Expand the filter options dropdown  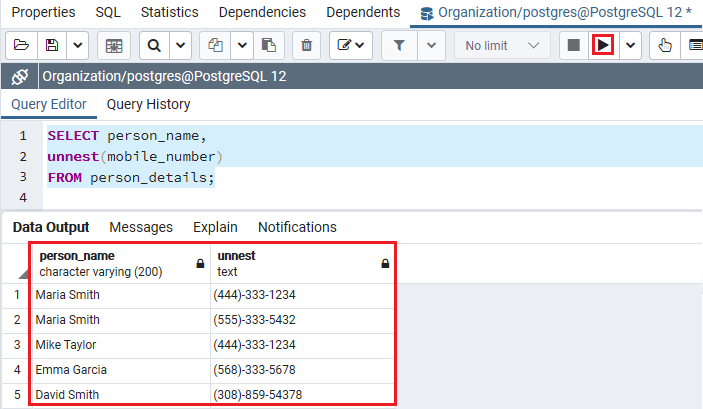coord(431,45)
